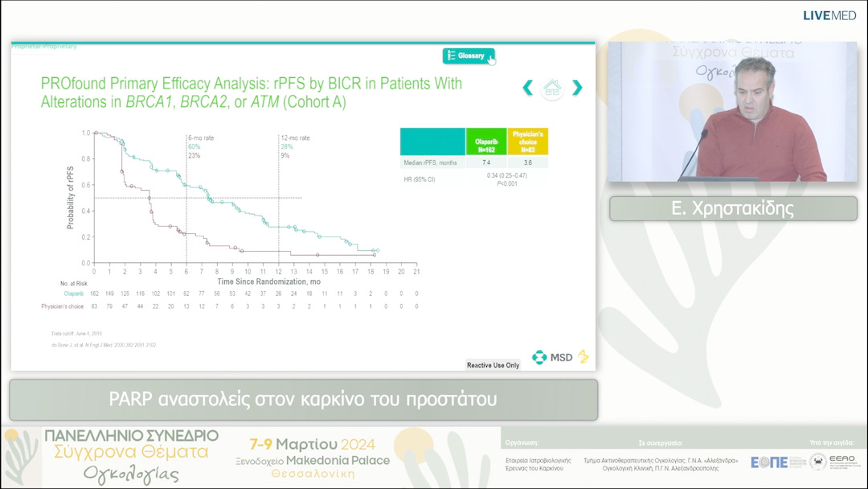Click the yellow icon beside MSD logo
868x489 pixels.
tap(583, 357)
